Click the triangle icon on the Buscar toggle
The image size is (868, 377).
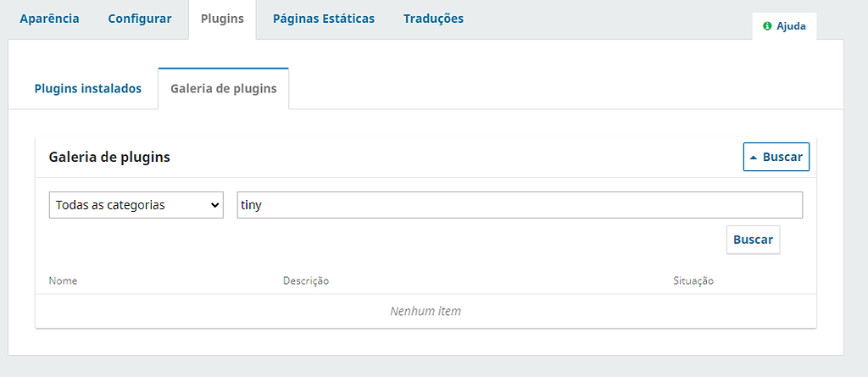(x=754, y=158)
